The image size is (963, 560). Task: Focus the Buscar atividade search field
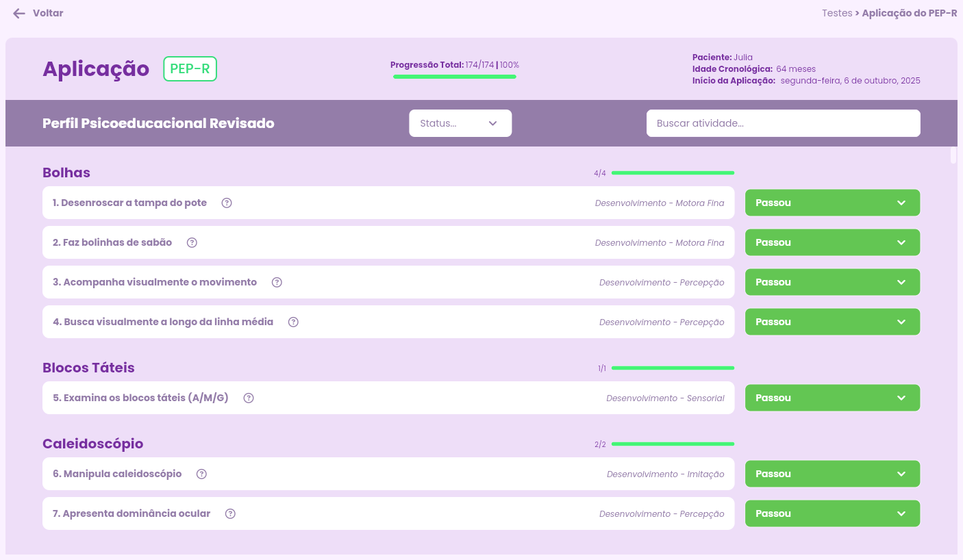click(x=783, y=123)
